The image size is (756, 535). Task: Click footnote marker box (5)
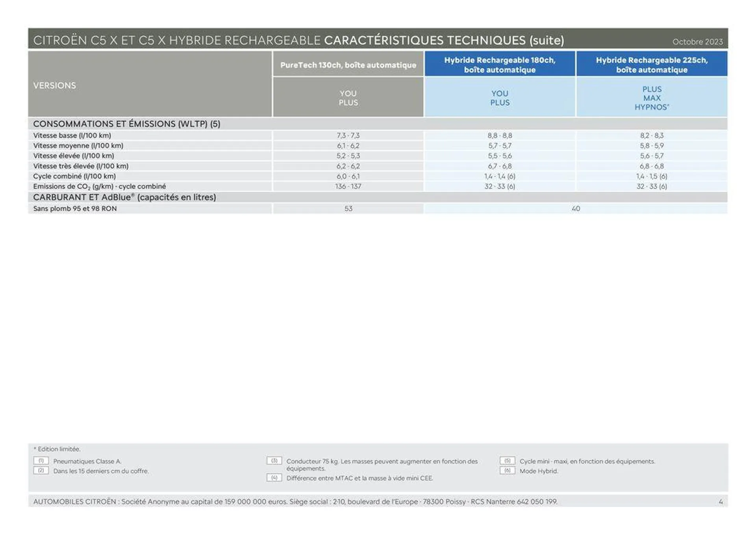click(507, 461)
